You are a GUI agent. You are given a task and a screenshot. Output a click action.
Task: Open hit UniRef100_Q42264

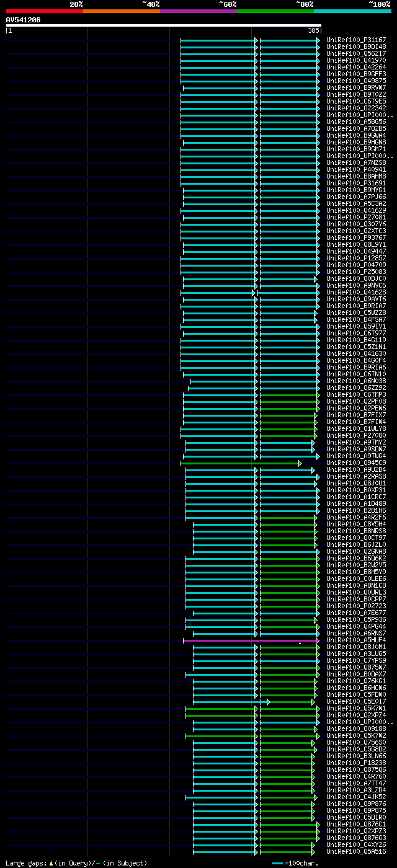tap(356, 67)
